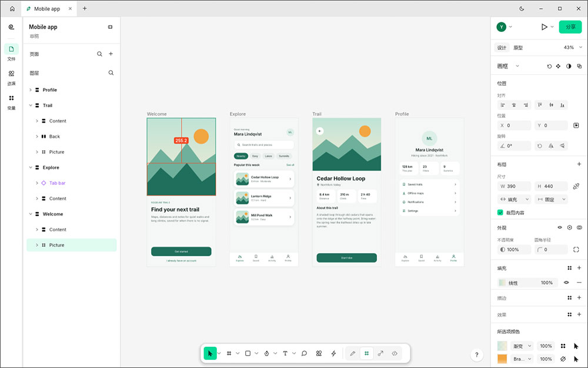Viewport: 588px width, 368px height.
Task: Add a new page with plus icon
Action: (x=111, y=54)
